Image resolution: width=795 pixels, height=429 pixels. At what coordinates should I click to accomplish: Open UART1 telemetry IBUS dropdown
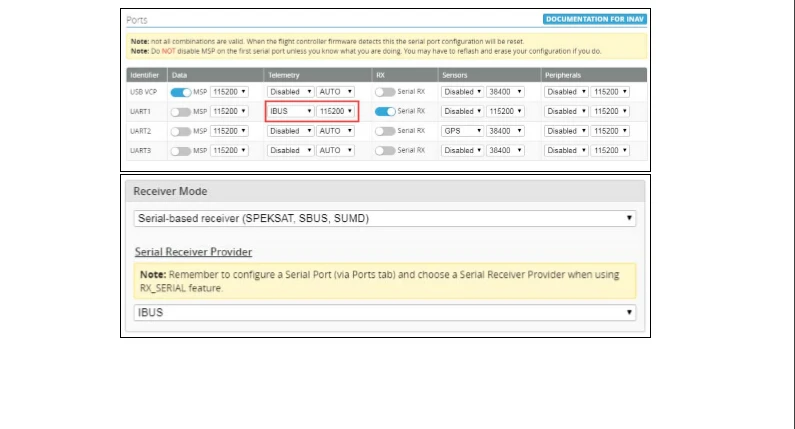291,111
